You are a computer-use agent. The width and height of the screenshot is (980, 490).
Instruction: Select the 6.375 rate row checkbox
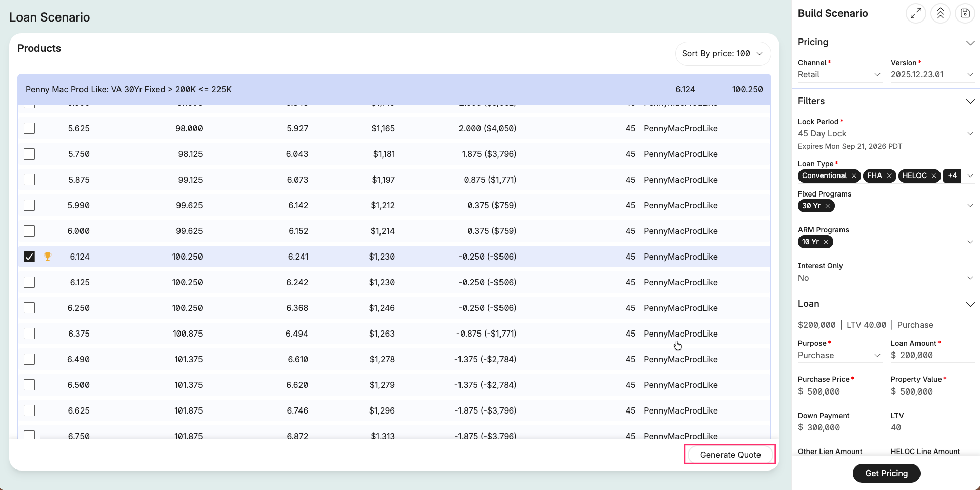29,334
